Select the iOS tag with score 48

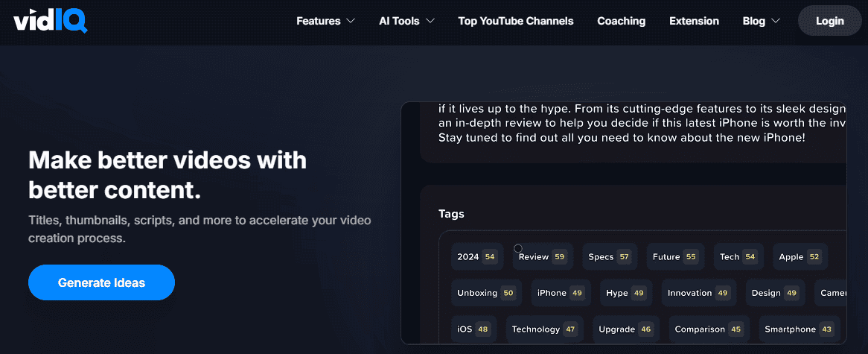pos(474,329)
